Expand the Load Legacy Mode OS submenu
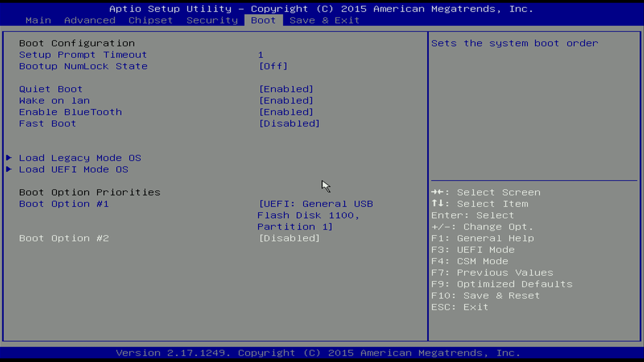This screenshot has width=644, height=362. tap(80, 158)
